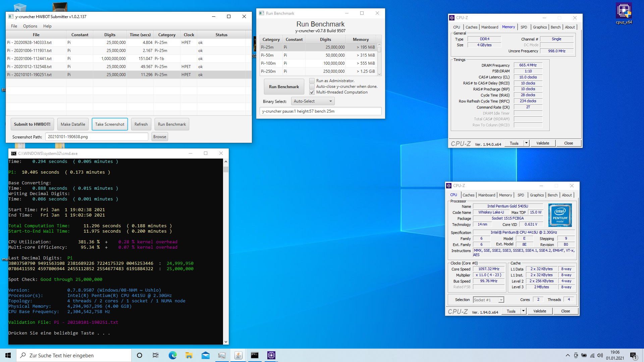The height and width of the screenshot is (362, 644).
Task: Switch to Mainboard tab in lower CPU-Z
Action: pyautogui.click(x=486, y=195)
